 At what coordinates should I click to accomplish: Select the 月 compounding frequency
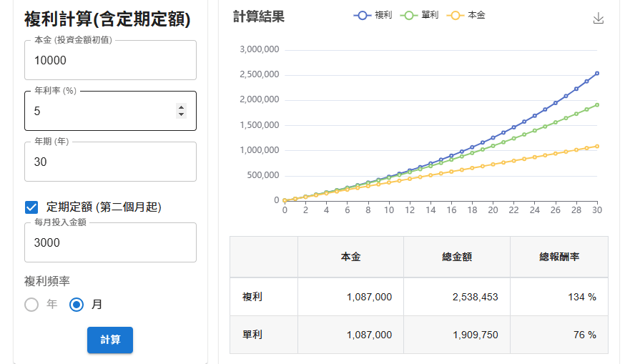76,305
